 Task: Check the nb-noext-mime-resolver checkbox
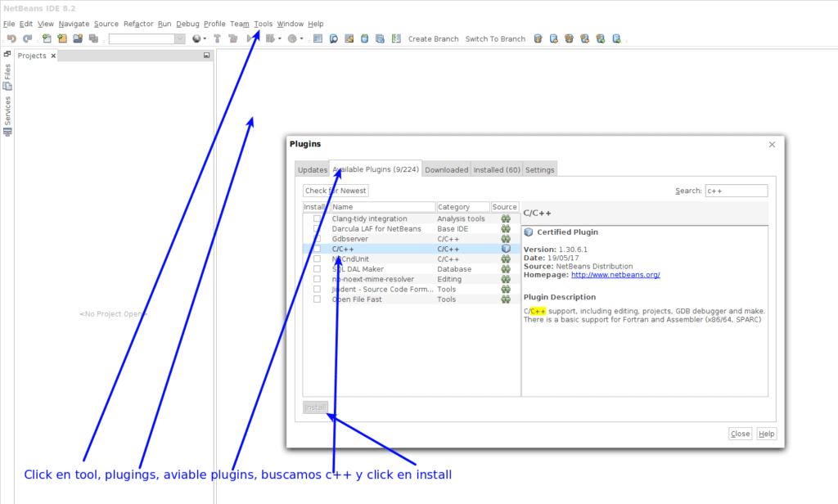pos(317,279)
